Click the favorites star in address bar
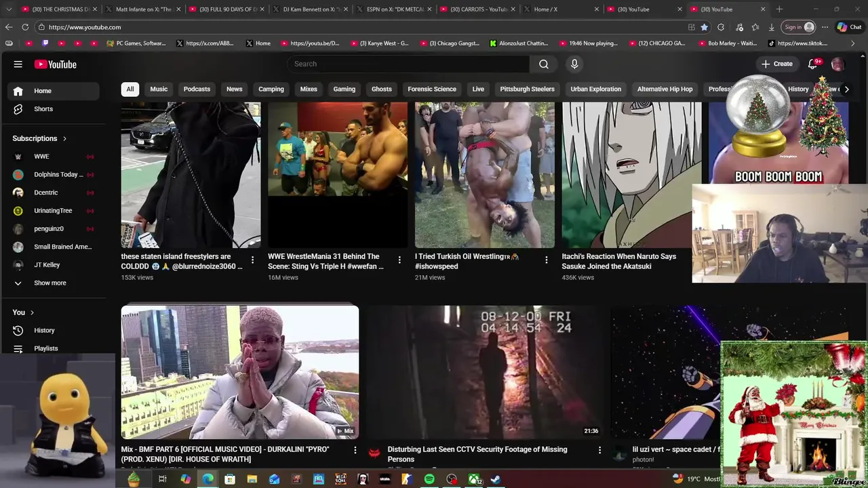 [x=705, y=27]
